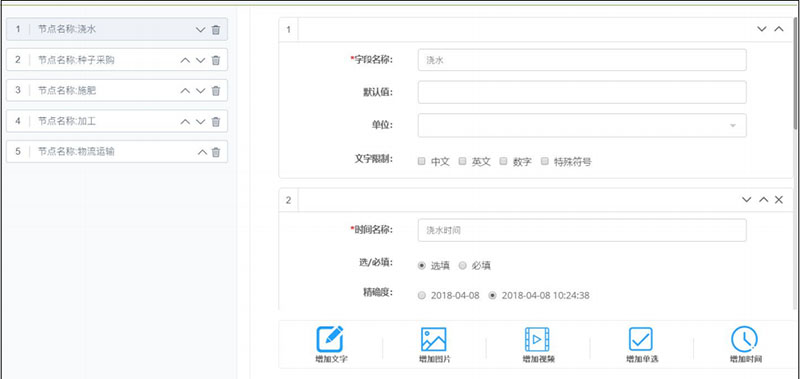Move node 种子采购 up
This screenshot has height=379, width=800.
[185, 60]
